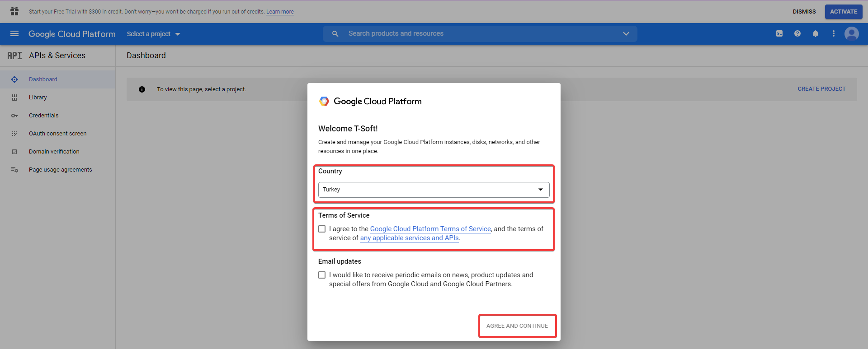Open Library in the sidebar
Viewport: 868px width, 349px height.
click(x=58, y=98)
